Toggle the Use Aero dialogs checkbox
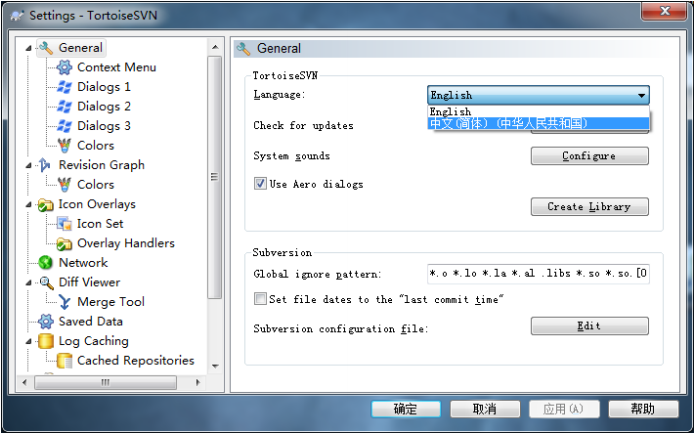 click(x=260, y=184)
